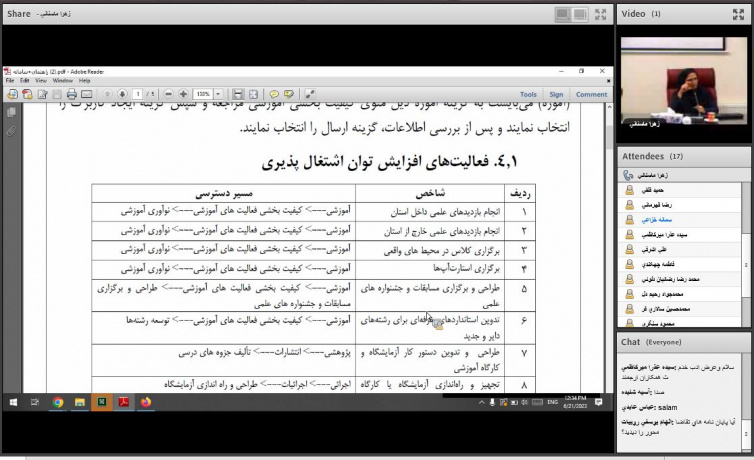Image resolution: width=754 pixels, height=460 pixels.
Task: Click the email envelope icon in Reader toolbar
Action: click(87, 94)
